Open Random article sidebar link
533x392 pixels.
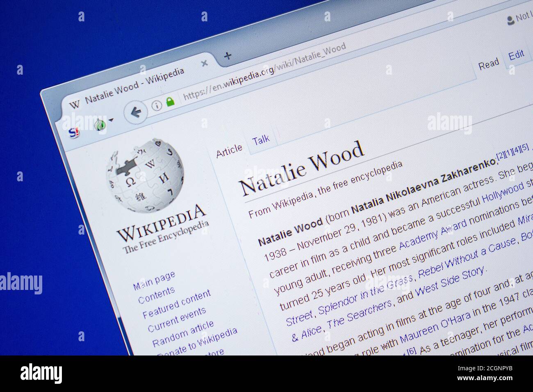(x=183, y=334)
